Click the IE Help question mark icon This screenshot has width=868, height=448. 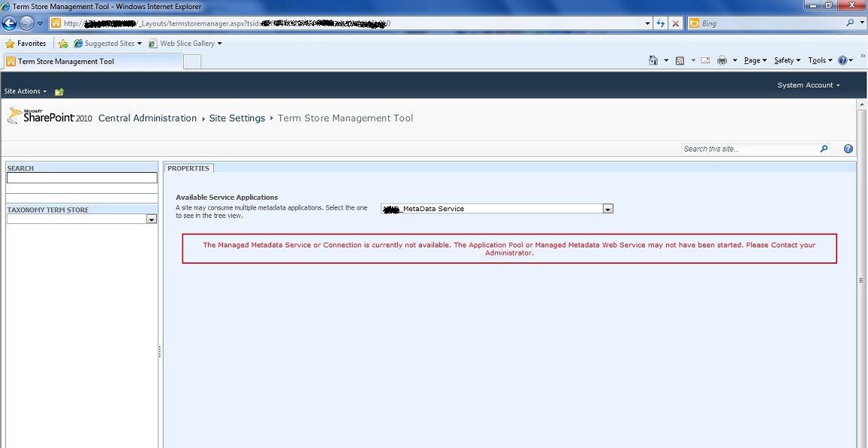pos(842,60)
